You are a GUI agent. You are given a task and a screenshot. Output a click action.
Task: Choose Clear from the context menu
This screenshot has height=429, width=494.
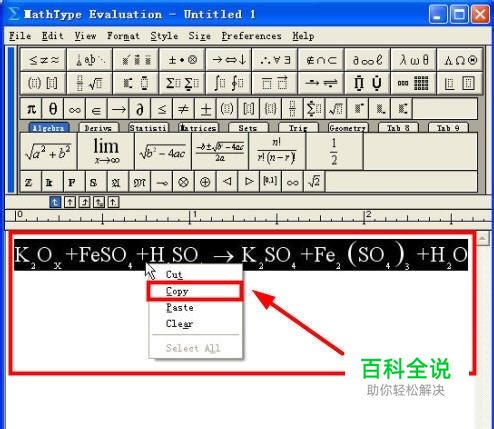pos(195,323)
